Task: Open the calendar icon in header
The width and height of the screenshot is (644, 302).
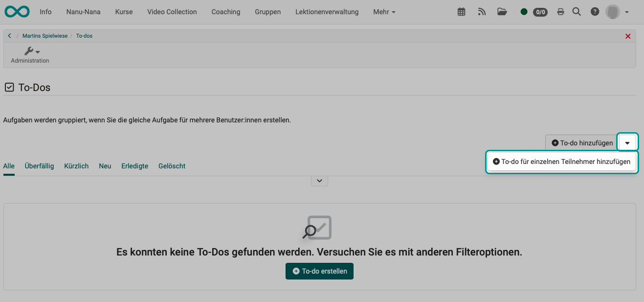Action: pos(461,12)
